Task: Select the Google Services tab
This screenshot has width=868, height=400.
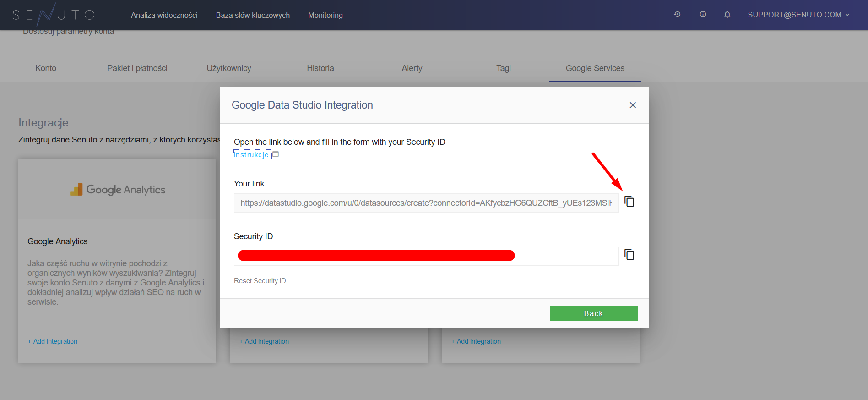Action: (595, 68)
